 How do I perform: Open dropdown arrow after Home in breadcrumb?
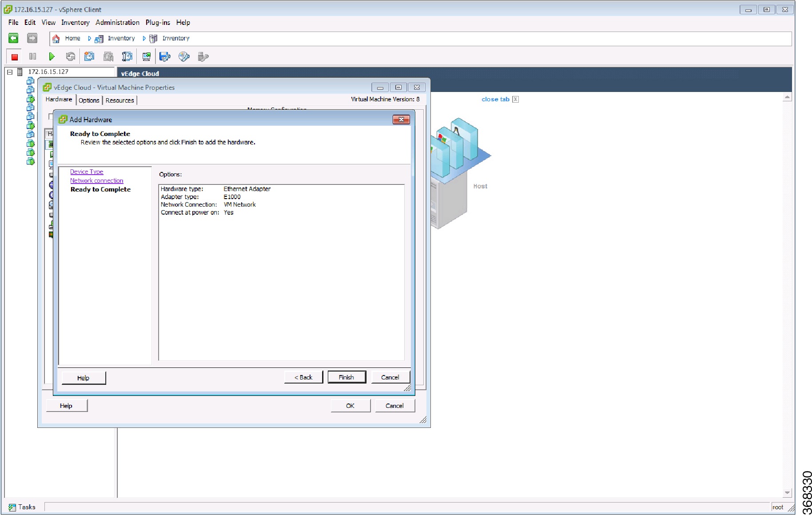tap(89, 39)
